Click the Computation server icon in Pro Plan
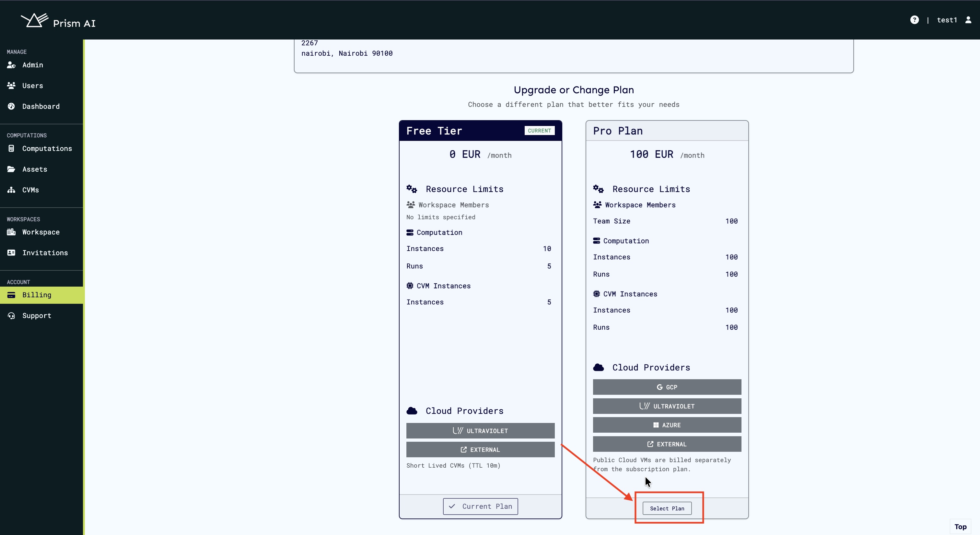Screen dimensions: 980x535 coord(597,241)
